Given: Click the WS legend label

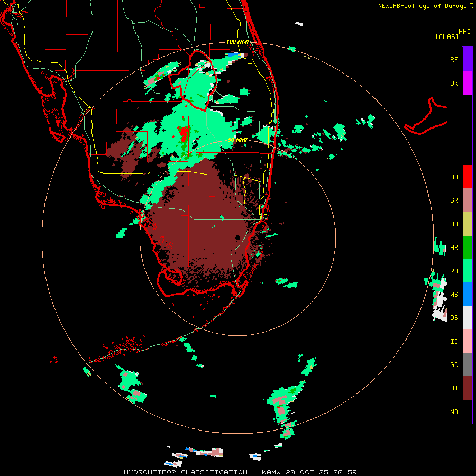Looking at the screenshot, I should (x=454, y=295).
